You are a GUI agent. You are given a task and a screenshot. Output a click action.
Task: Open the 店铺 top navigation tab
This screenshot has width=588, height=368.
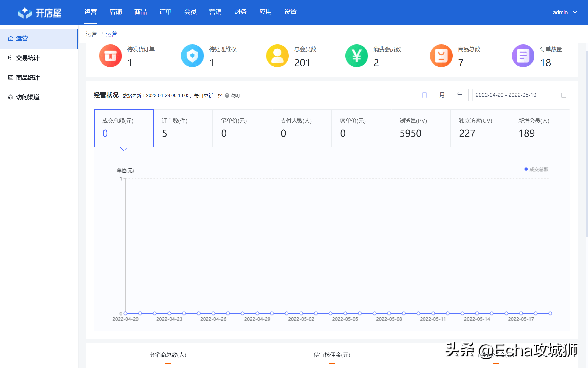[x=115, y=12]
